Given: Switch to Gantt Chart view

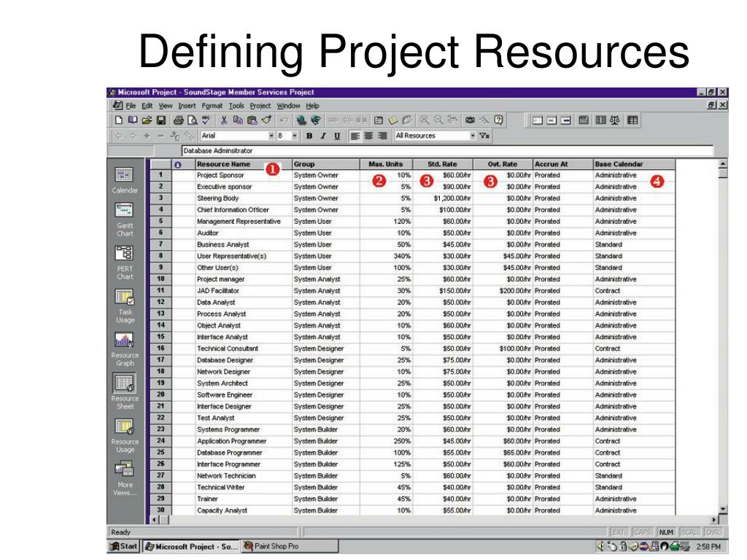Looking at the screenshot, I should (x=124, y=219).
